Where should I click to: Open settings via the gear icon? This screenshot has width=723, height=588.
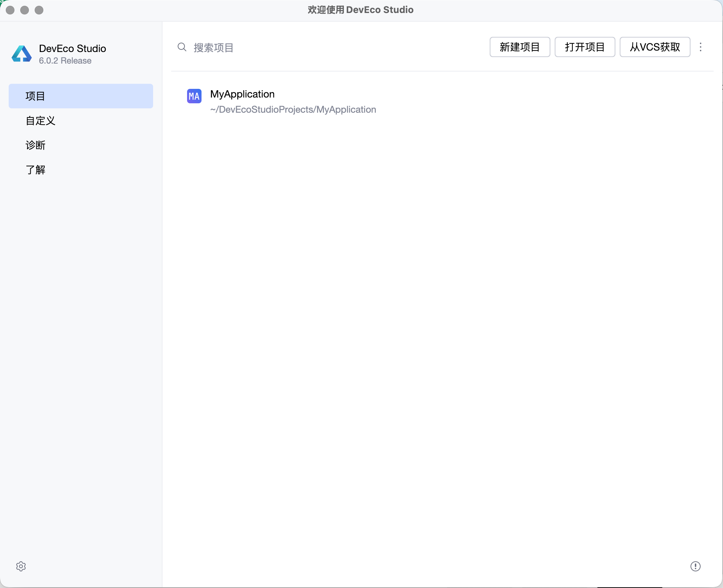click(21, 566)
